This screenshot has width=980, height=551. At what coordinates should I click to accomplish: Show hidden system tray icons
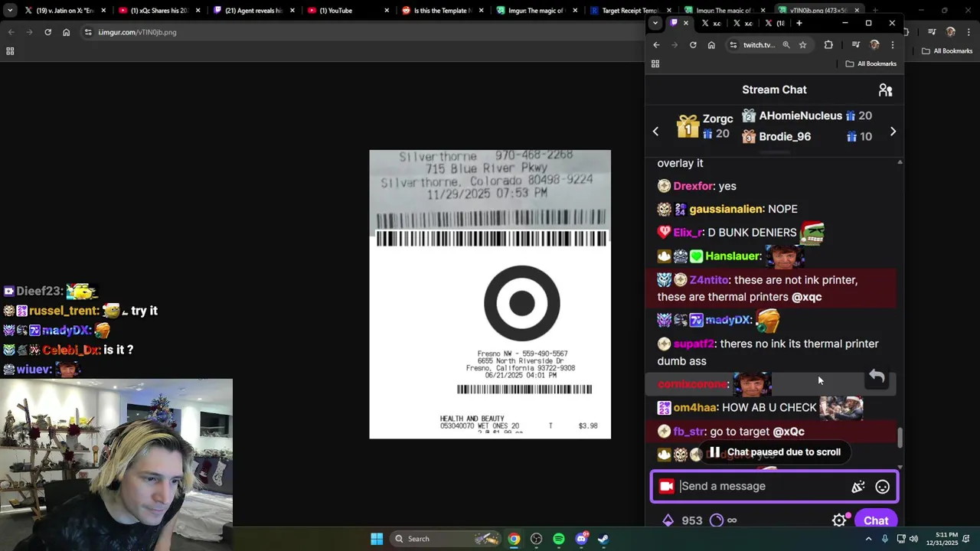click(868, 539)
